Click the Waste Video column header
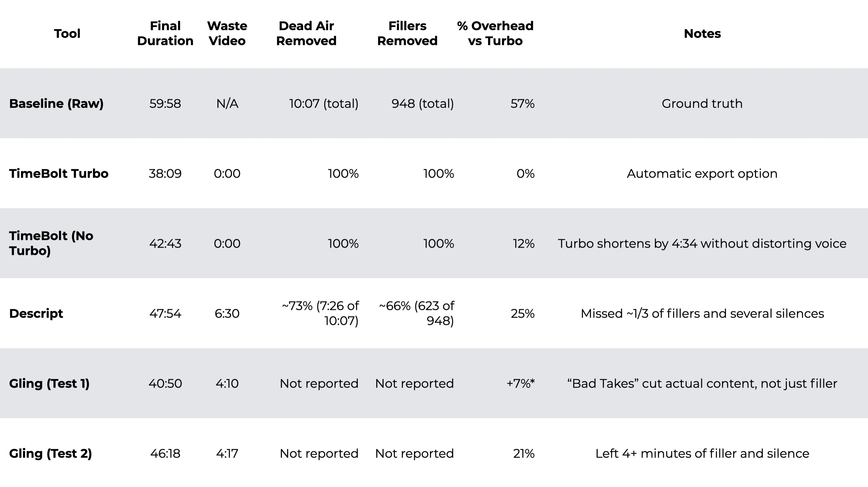The height and width of the screenshot is (487, 868). pos(227,33)
